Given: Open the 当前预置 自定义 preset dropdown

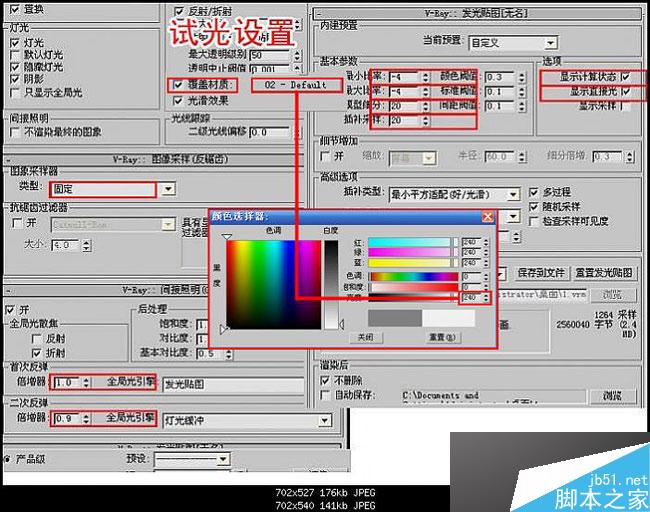Looking at the screenshot, I should pos(550,43).
